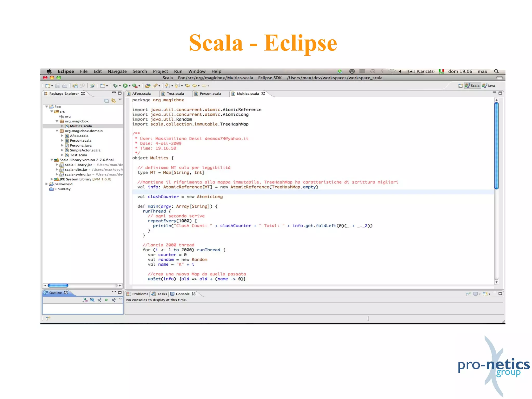This screenshot has height=399, width=532.
Task: Toggle Hide Non-Public Members green dot
Action: (106, 300)
